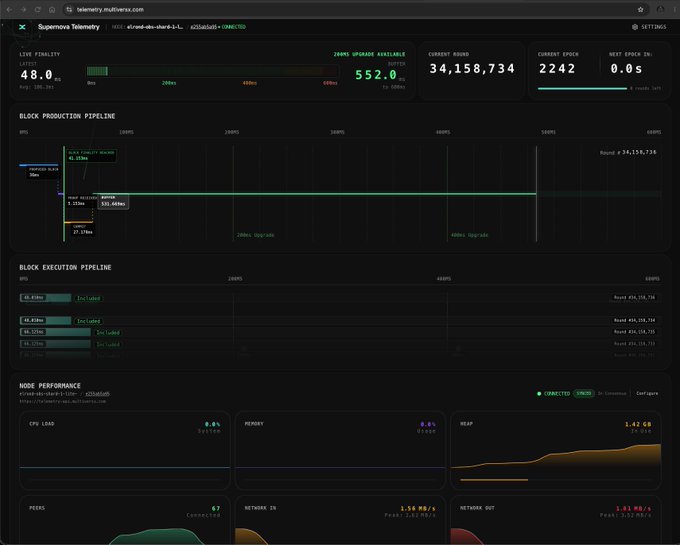Select the current epoch value 2242
The width and height of the screenshot is (680, 545).
click(557, 69)
